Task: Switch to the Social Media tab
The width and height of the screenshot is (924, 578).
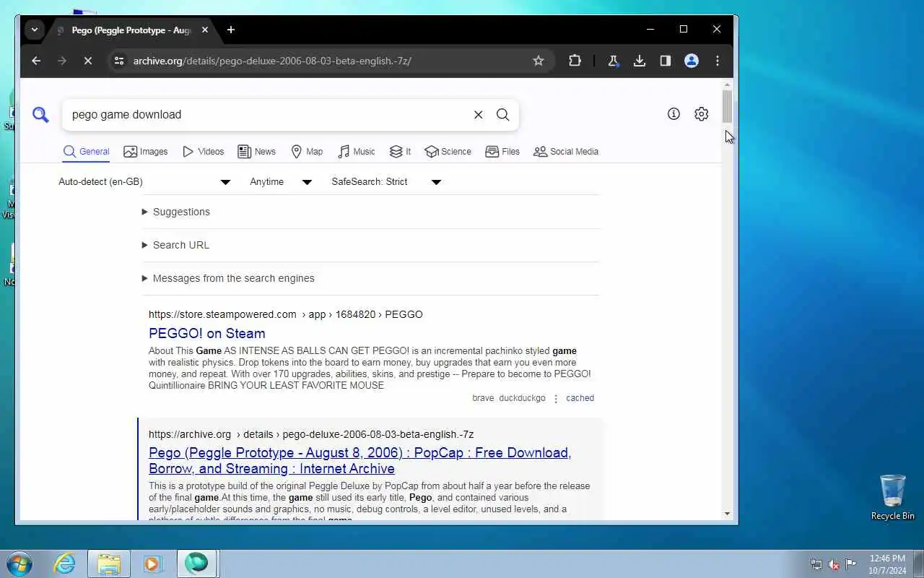Action: (x=565, y=152)
